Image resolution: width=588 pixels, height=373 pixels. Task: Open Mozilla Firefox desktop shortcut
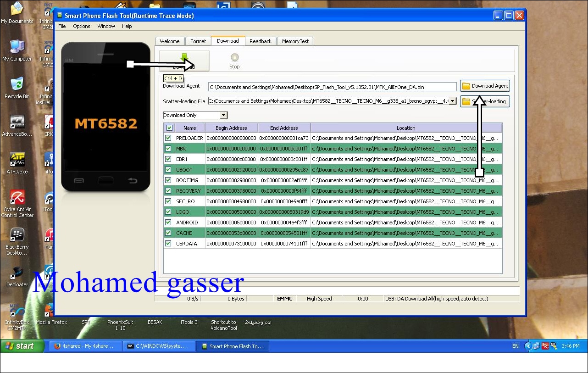[x=51, y=314]
